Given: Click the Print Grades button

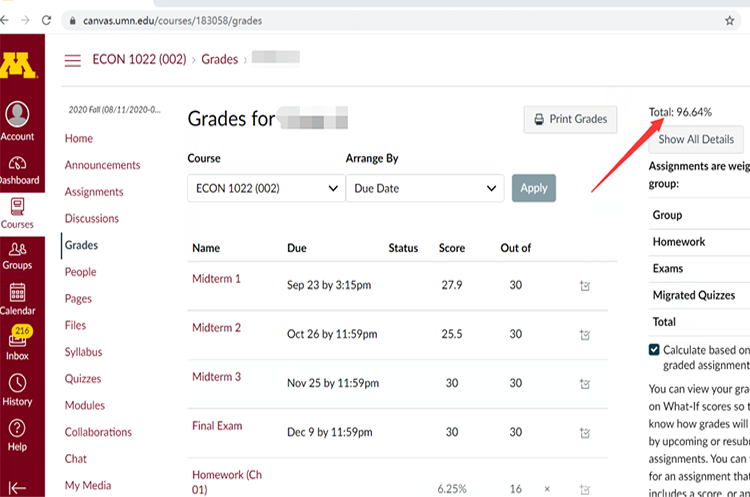Looking at the screenshot, I should coord(570,119).
